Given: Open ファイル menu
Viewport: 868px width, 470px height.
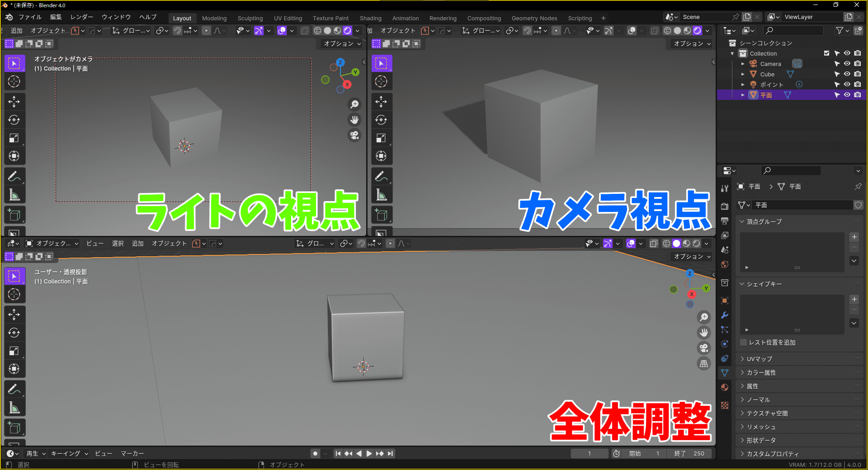Looking at the screenshot, I should tap(30, 17).
